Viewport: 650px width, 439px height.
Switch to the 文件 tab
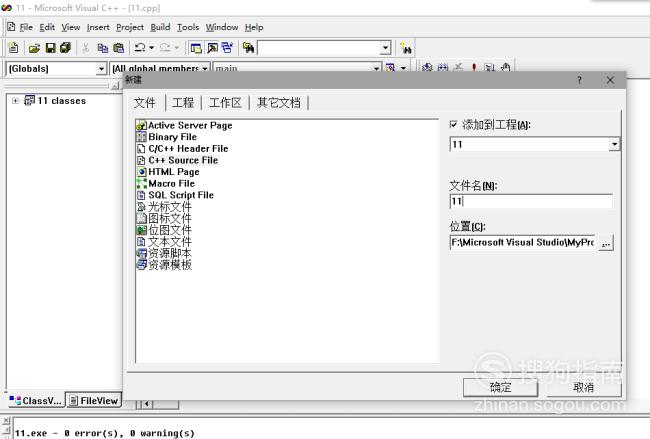coord(145,103)
